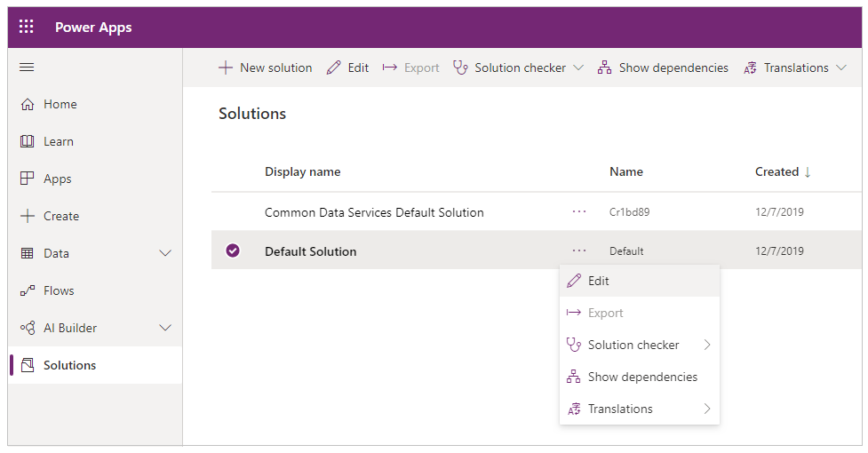The width and height of the screenshot is (868, 453).
Task: Click the Data label in sidebar
Action: (x=57, y=253)
